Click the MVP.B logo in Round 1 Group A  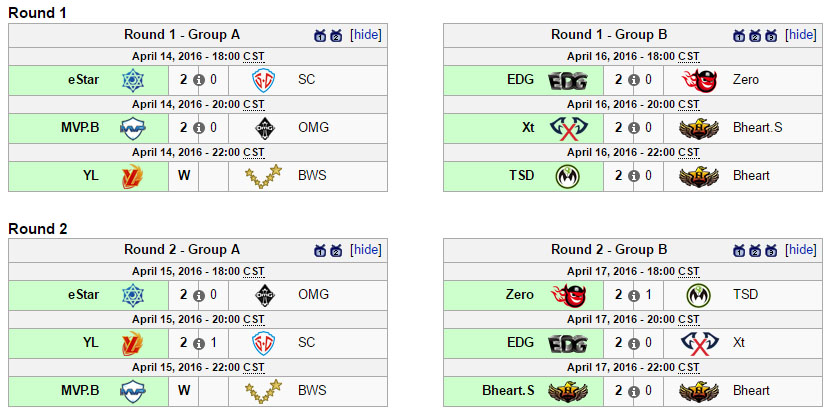[x=132, y=128]
